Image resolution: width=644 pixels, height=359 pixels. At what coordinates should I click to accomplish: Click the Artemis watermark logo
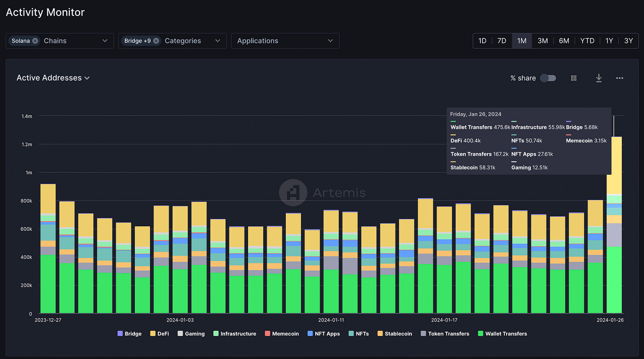click(x=293, y=192)
